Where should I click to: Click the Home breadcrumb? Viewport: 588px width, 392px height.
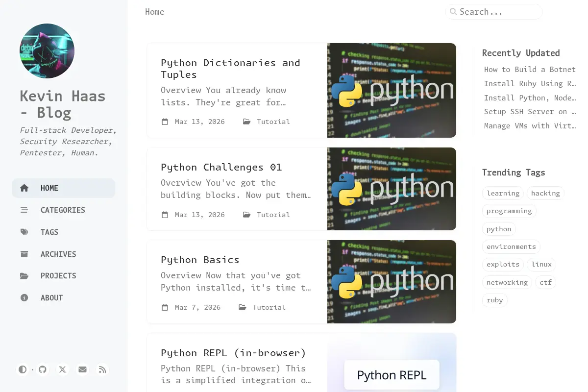click(x=154, y=12)
